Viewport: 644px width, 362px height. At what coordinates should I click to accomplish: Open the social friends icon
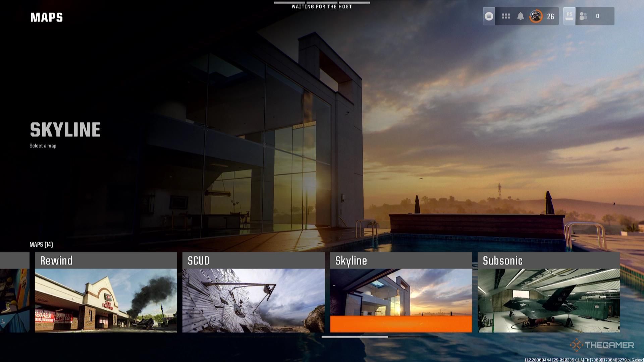[x=583, y=16]
